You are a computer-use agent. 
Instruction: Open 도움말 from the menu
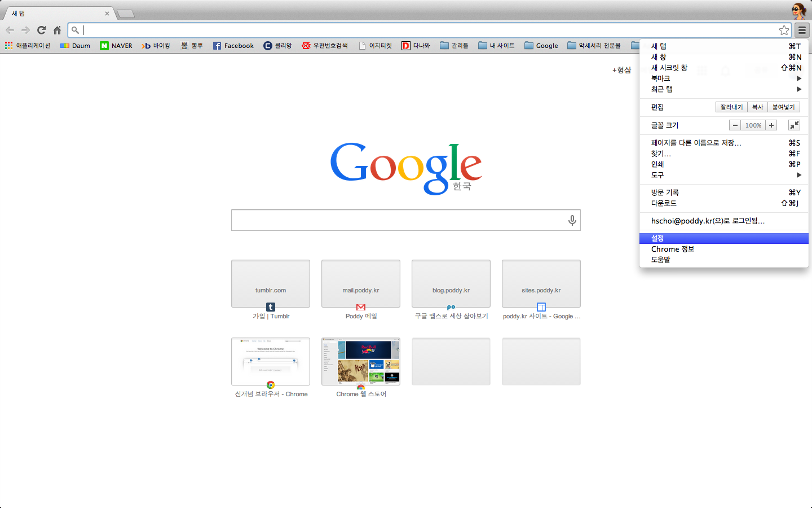(x=724, y=260)
